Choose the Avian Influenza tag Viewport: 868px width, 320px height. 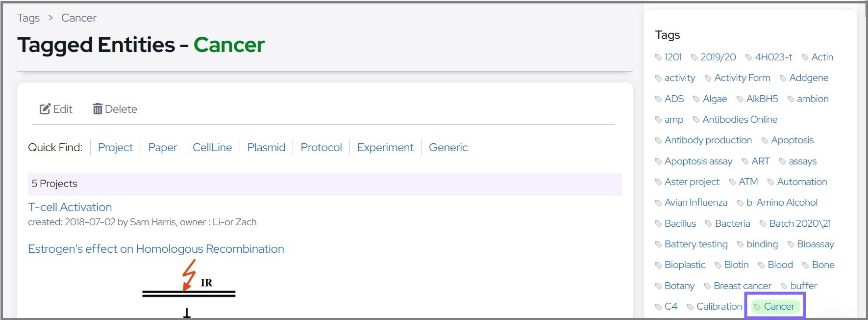pos(695,202)
